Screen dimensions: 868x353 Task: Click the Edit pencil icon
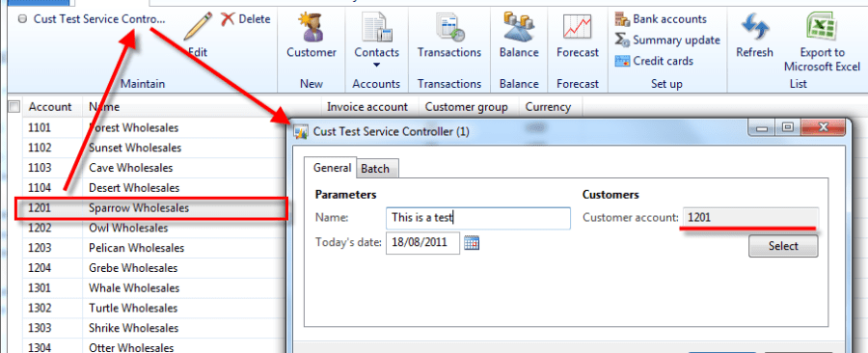click(x=198, y=27)
